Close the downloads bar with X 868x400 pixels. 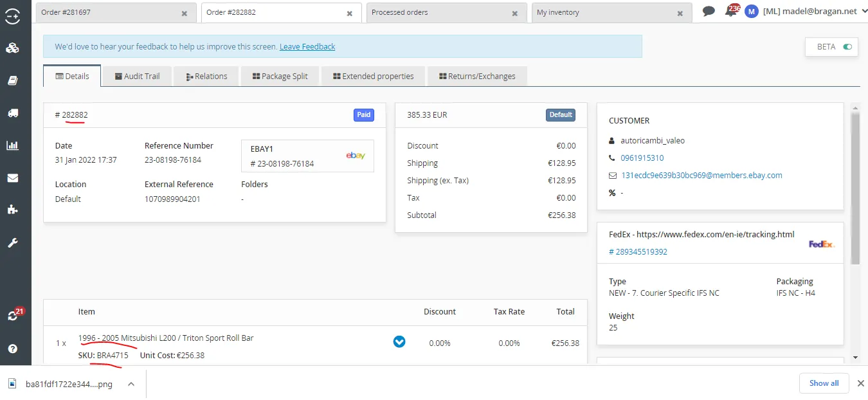(x=861, y=383)
